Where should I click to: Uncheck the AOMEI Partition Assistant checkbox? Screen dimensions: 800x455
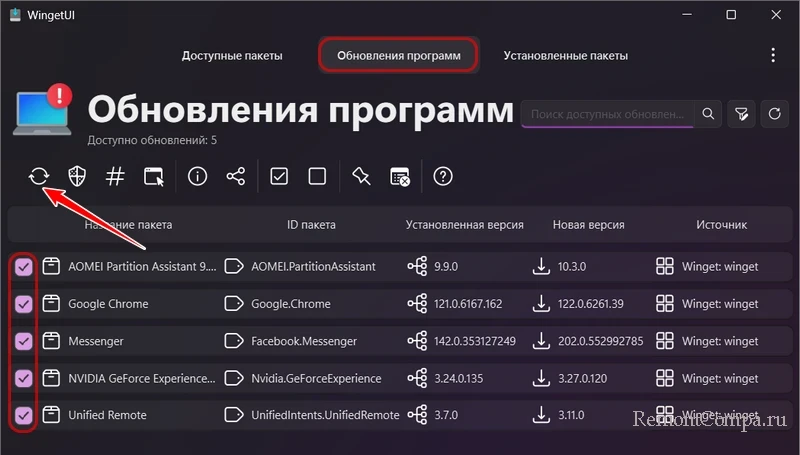(x=23, y=266)
